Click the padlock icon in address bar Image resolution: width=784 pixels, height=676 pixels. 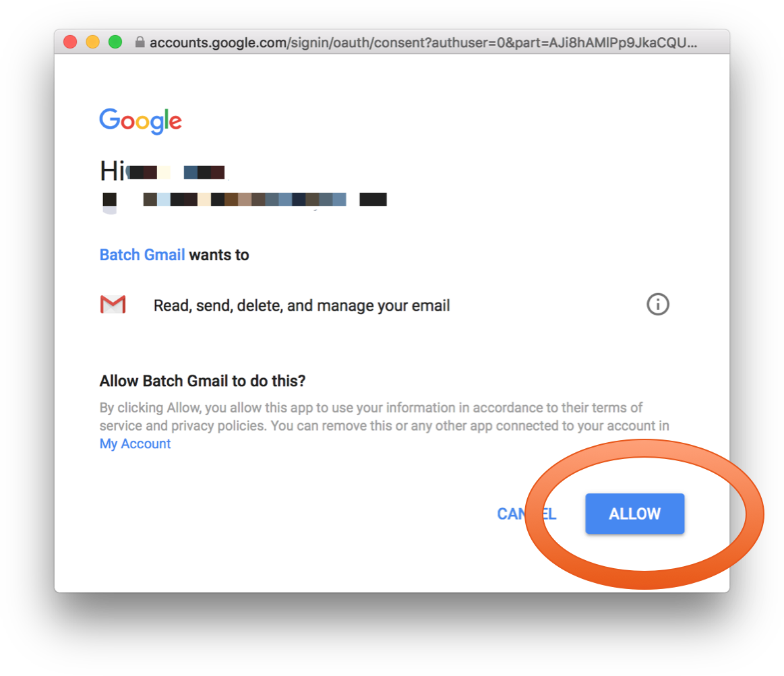tap(140, 42)
